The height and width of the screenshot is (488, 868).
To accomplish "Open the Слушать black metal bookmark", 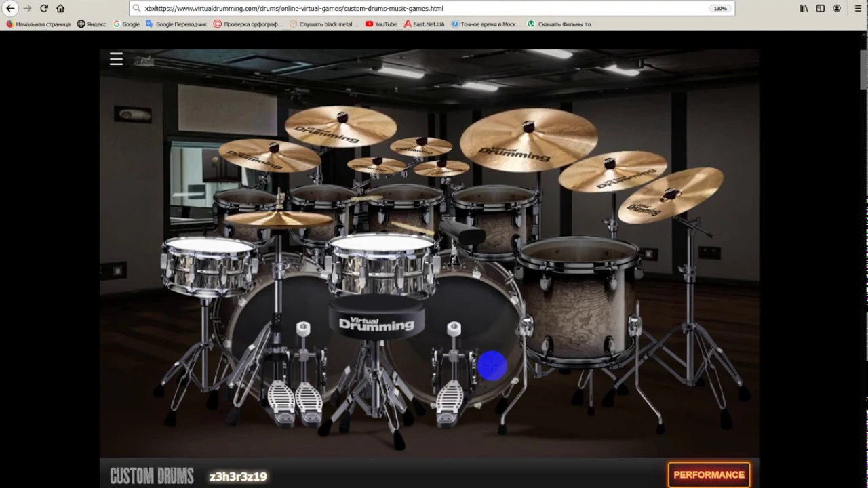I will (x=324, y=24).
